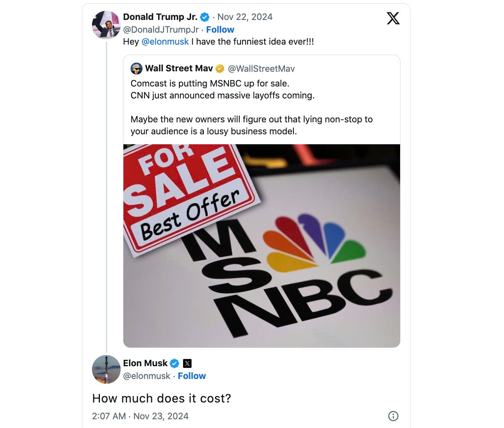The image size is (504, 428).
Task: Open Donald Trump Jr.'s profile picture
Action: (x=106, y=25)
